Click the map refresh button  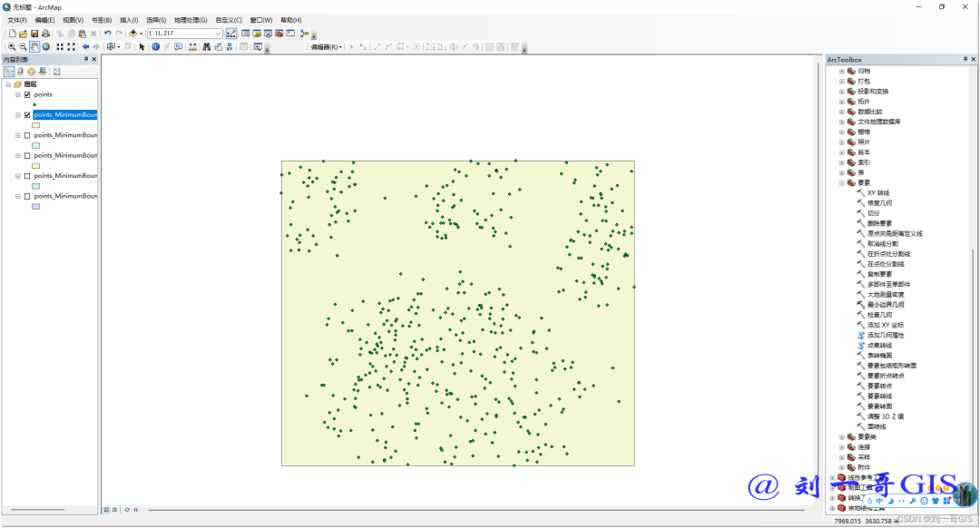point(127,510)
